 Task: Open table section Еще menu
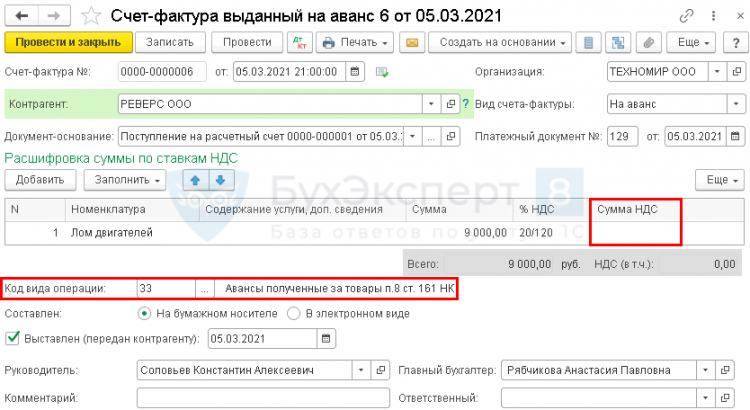pos(719,180)
